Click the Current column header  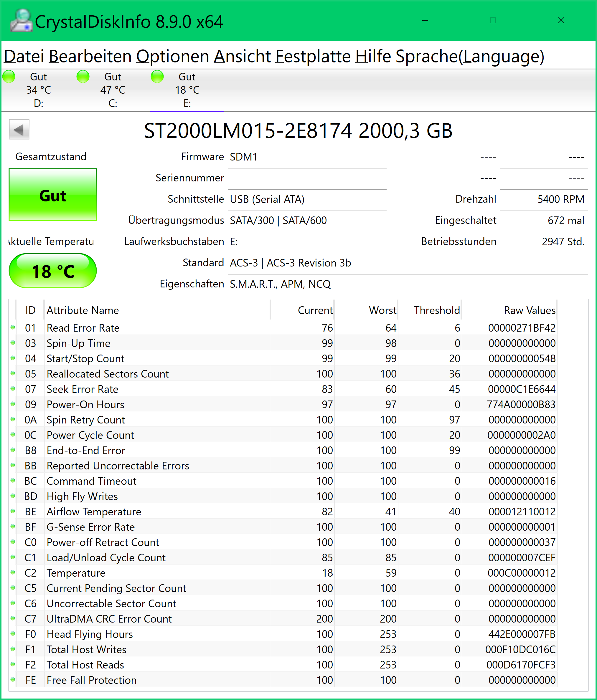click(302, 310)
